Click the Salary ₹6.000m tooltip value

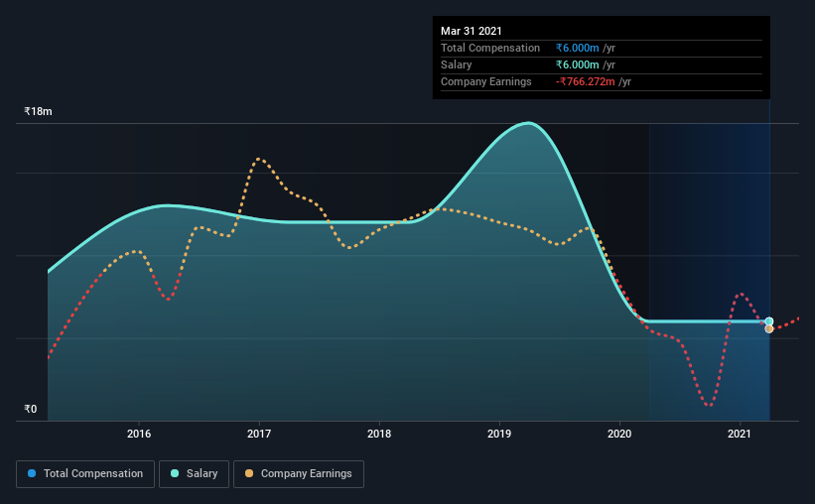click(577, 64)
